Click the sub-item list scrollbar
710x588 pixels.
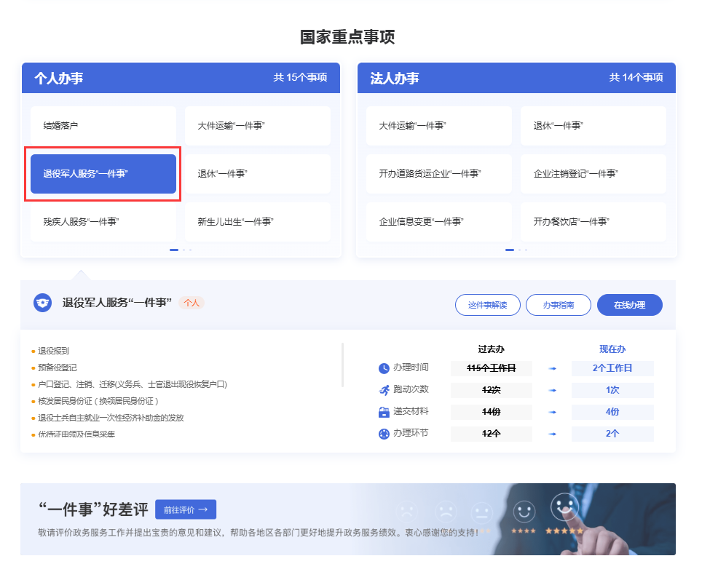pos(342,365)
